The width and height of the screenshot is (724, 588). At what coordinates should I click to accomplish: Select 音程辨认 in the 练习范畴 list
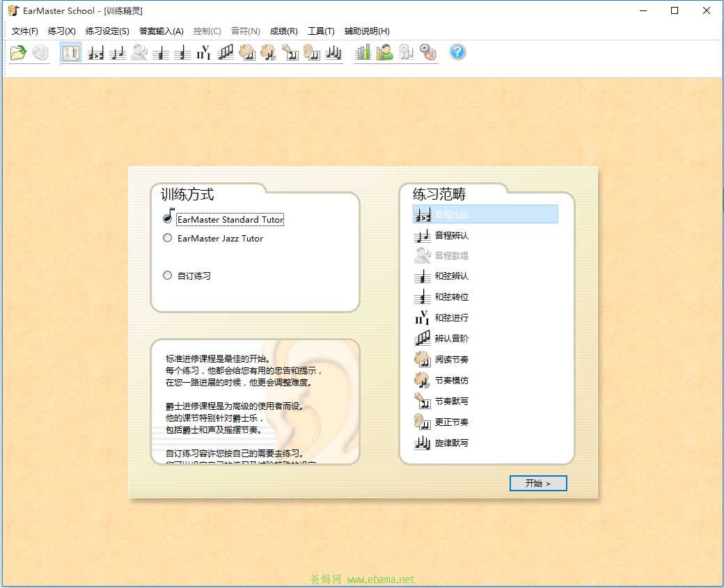[x=441, y=235]
